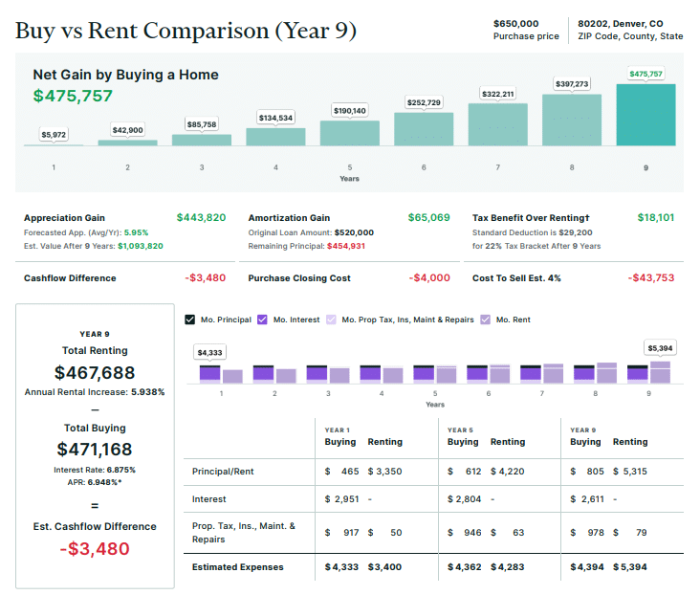Click the Year 1 net gain bar

coord(54,144)
